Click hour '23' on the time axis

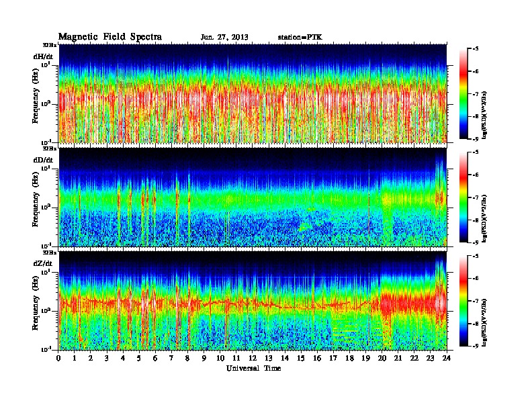(x=431, y=358)
